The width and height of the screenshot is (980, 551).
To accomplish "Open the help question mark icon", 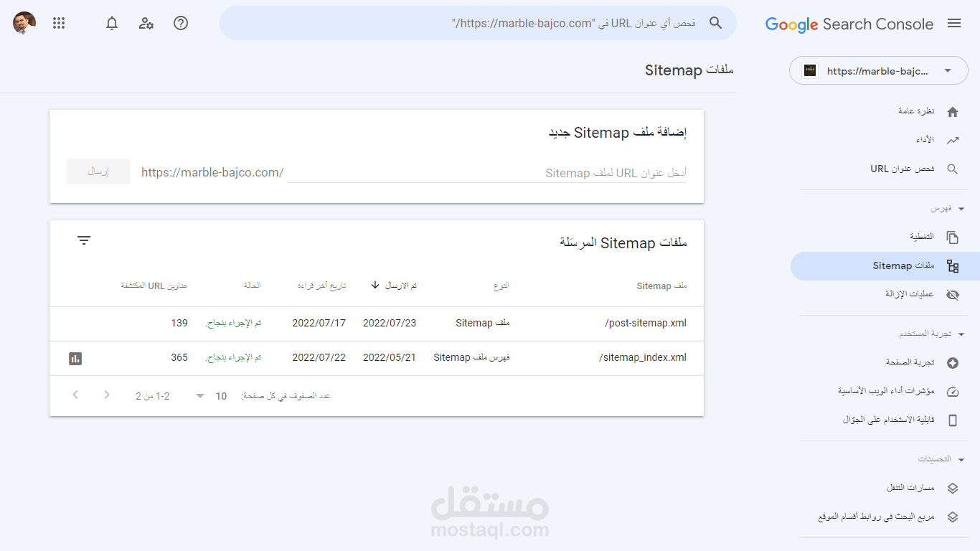I will pos(181,23).
